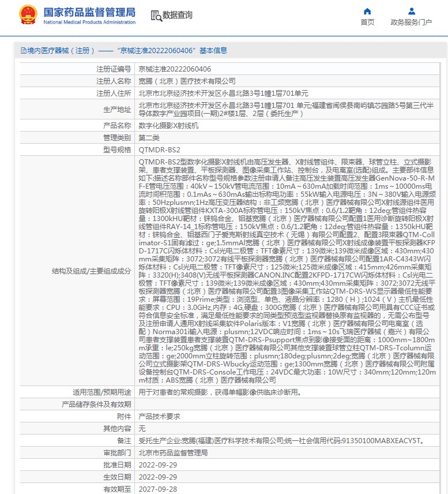Open the 政务服务门户 text link
This screenshot has height=494, width=448.
tap(411, 23)
